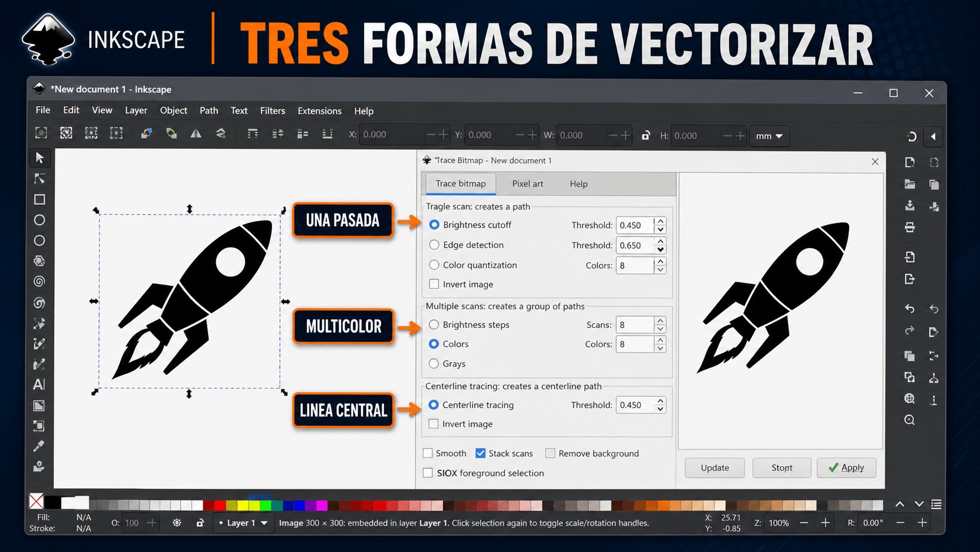Click the Print document icon in right bar
Viewport: 980px width, 552px height.
coord(910,227)
